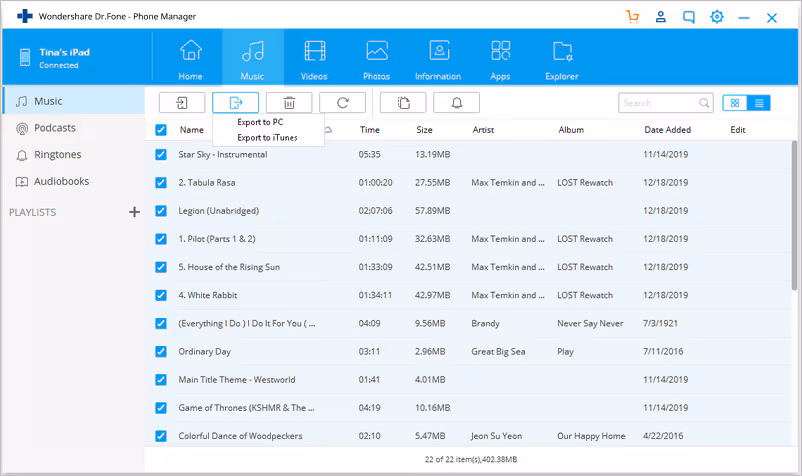This screenshot has height=476, width=802.
Task: Click the vertical scrollbar of song list
Action: click(x=794, y=215)
